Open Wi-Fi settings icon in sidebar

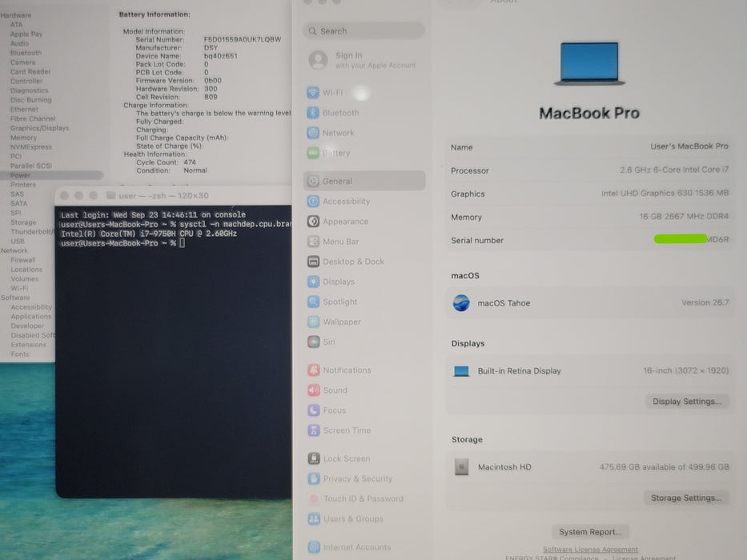pyautogui.click(x=313, y=92)
